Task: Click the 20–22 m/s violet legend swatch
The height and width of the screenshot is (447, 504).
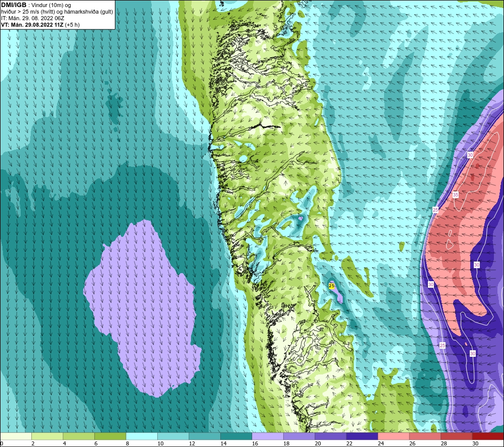Action: [x=331, y=436]
